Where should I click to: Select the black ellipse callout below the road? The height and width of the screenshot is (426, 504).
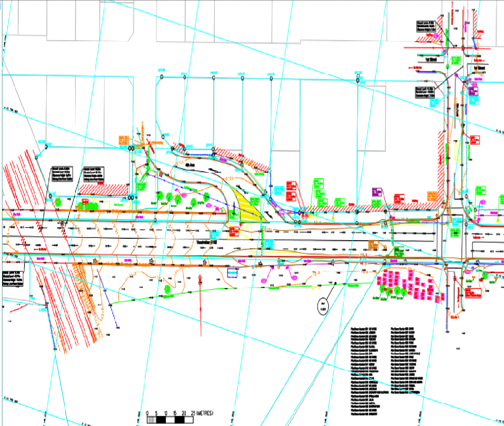[x=323, y=305]
